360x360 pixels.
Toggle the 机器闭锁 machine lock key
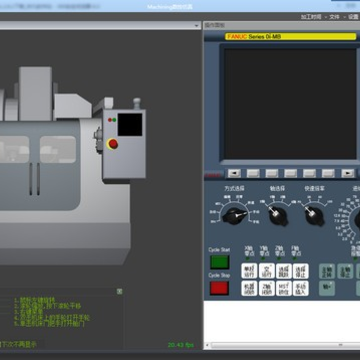point(249,288)
